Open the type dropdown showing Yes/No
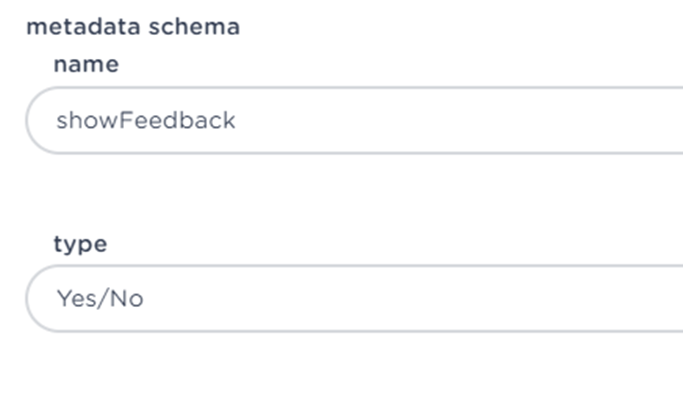 [354, 299]
